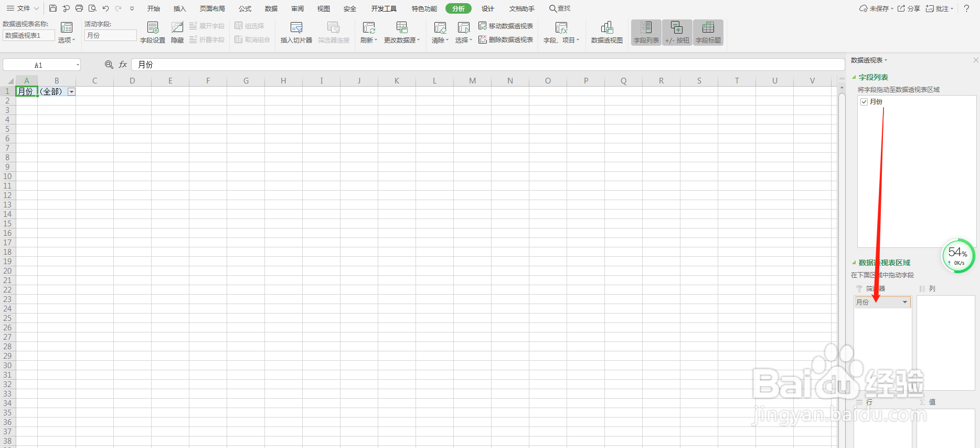Open the 视图 View tab

pyautogui.click(x=324, y=8)
